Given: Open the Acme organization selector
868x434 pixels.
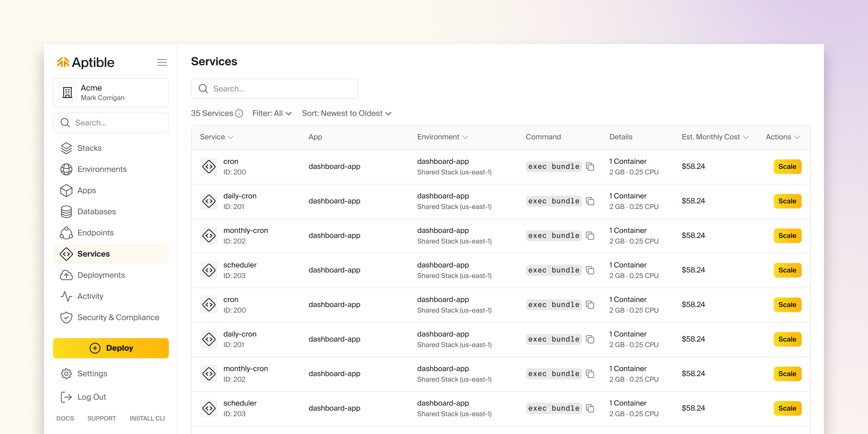Looking at the screenshot, I should click(111, 93).
